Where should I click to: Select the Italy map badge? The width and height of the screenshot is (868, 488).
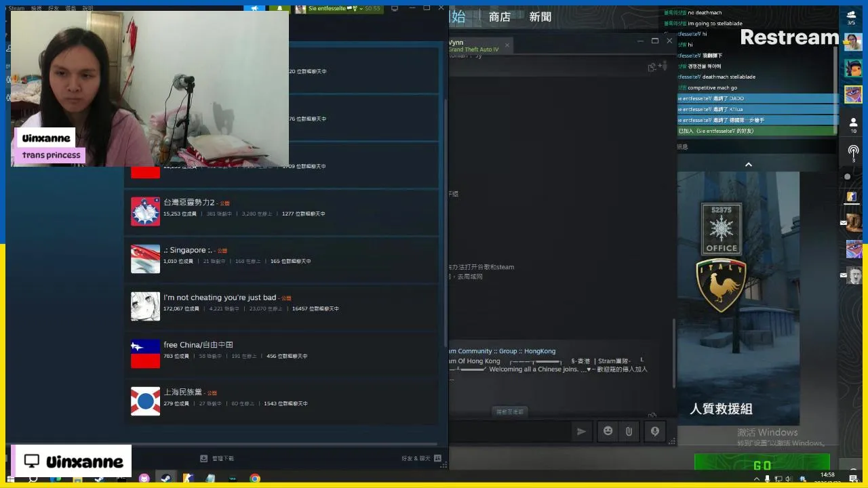pyautogui.click(x=721, y=286)
